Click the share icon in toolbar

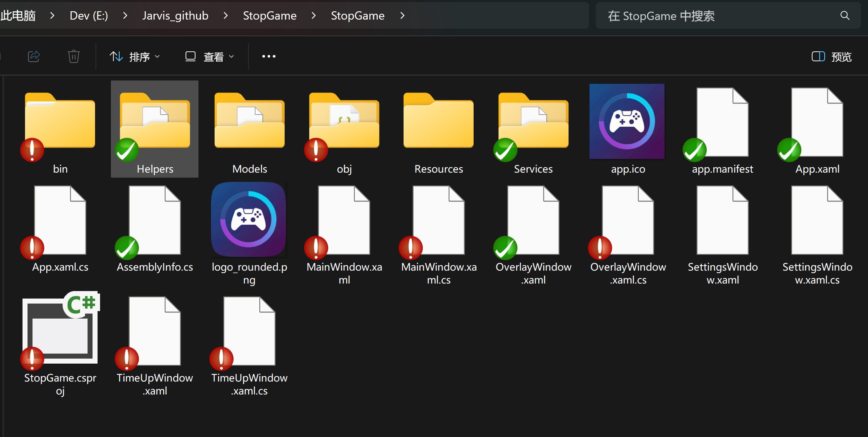pyautogui.click(x=34, y=56)
